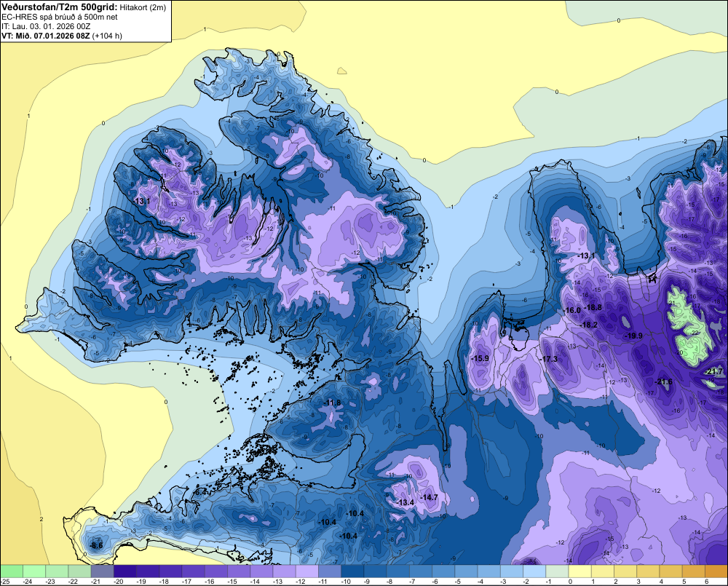Pick the legend swatch labeled -18
This screenshot has height=586, width=728.
171,571
